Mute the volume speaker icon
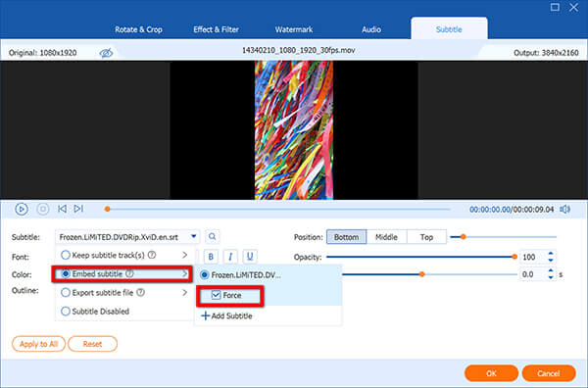Image resolution: width=588 pixels, height=388 pixels. (565, 209)
